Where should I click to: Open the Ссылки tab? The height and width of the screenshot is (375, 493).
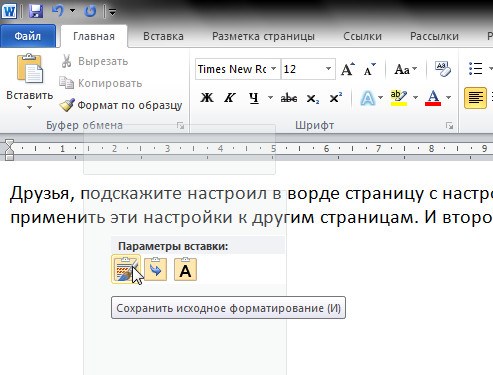362,36
